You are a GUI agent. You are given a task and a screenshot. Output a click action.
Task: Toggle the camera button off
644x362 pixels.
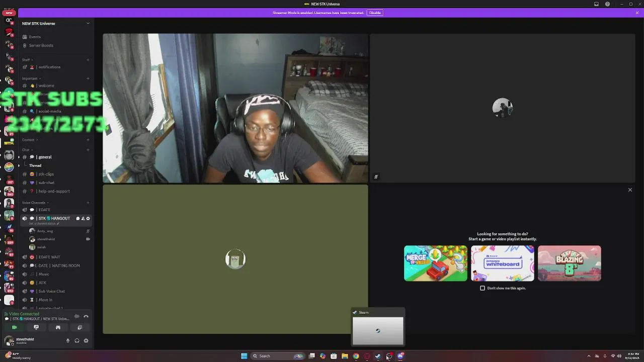coord(14,327)
